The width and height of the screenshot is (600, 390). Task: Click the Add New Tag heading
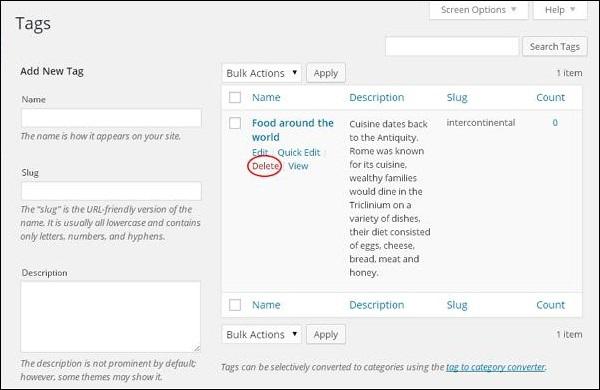[x=52, y=71]
